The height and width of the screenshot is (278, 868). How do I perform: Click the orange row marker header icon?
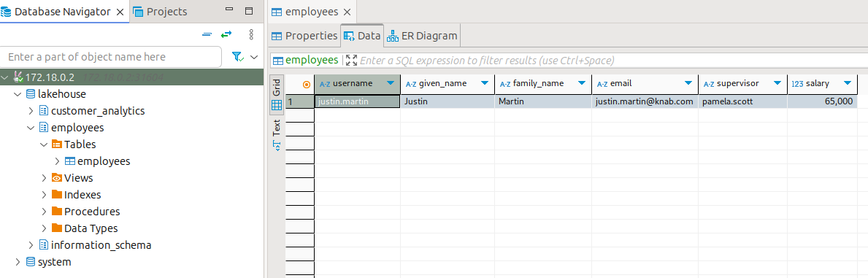click(x=307, y=84)
